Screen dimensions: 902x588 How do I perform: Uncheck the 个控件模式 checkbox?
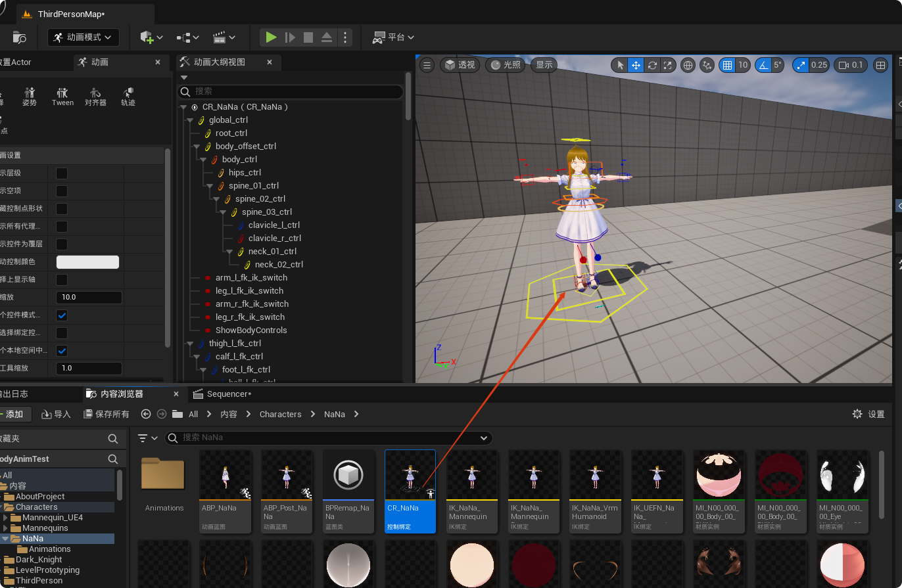(62, 315)
